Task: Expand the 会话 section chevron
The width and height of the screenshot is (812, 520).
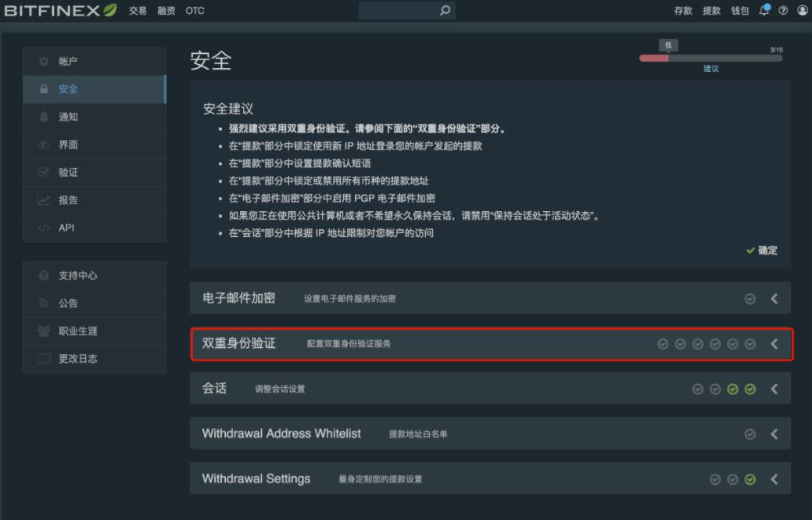Action: (x=774, y=389)
